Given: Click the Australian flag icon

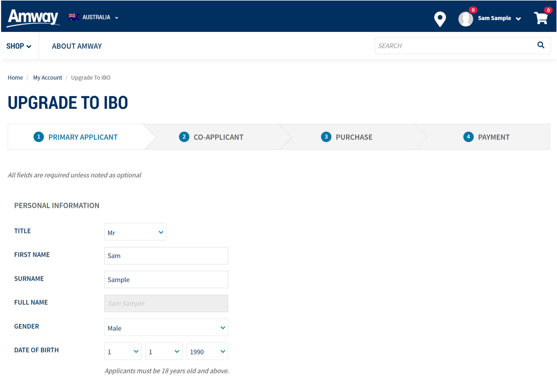Looking at the screenshot, I should [x=74, y=17].
